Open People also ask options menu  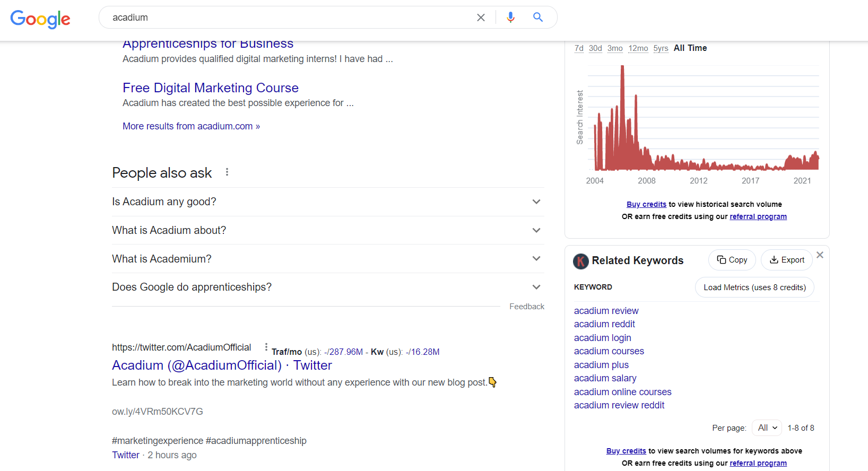[227, 172]
